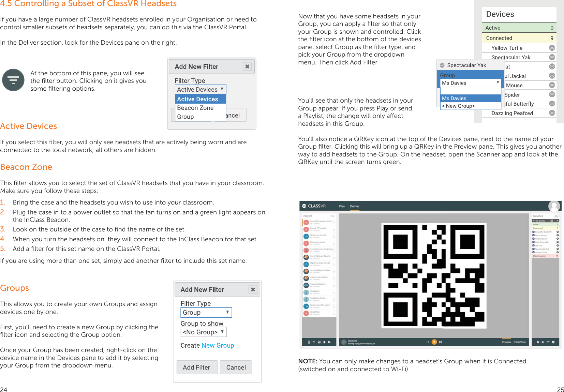Click the queued item circle thumbnail
The image size is (564, 392).
point(343,342)
